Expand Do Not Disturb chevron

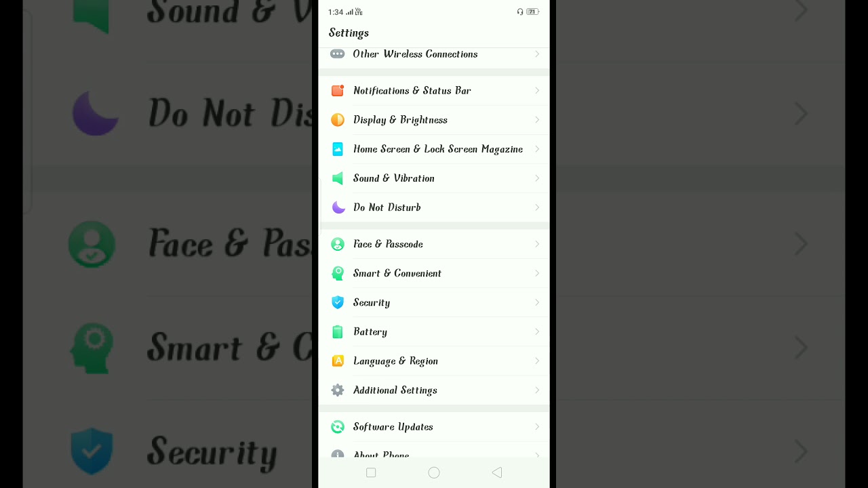536,207
